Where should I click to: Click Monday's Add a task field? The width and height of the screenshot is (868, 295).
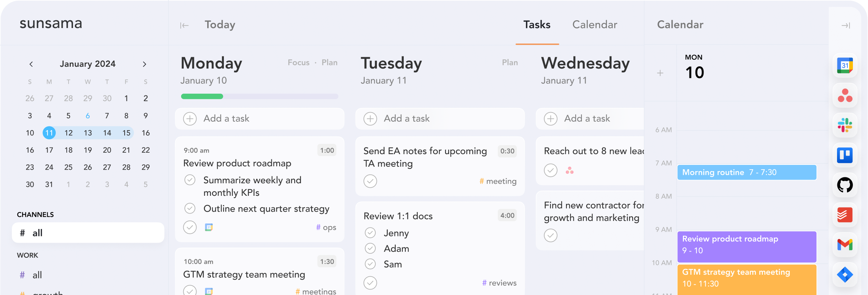point(260,119)
